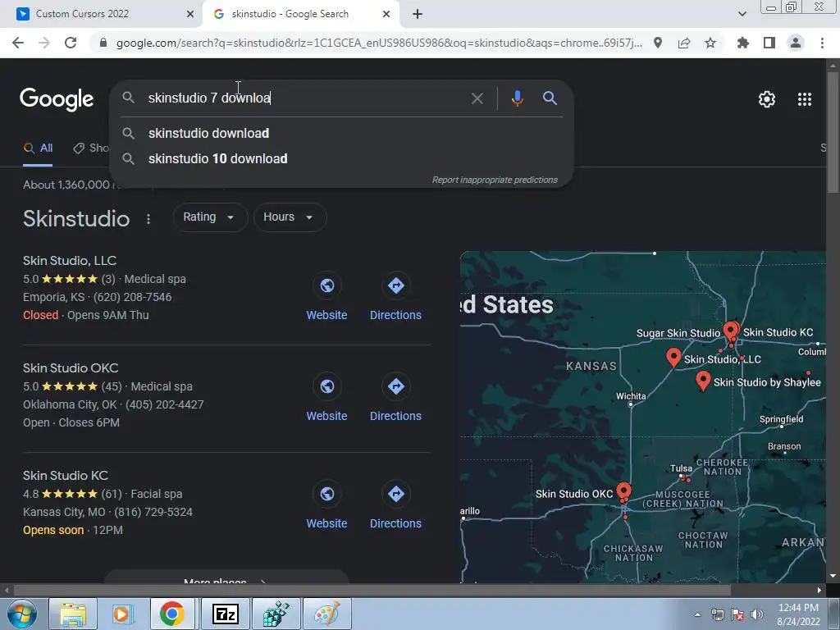This screenshot has height=630, width=840.
Task: Reload the page with the refresh icon
Action: 71,43
